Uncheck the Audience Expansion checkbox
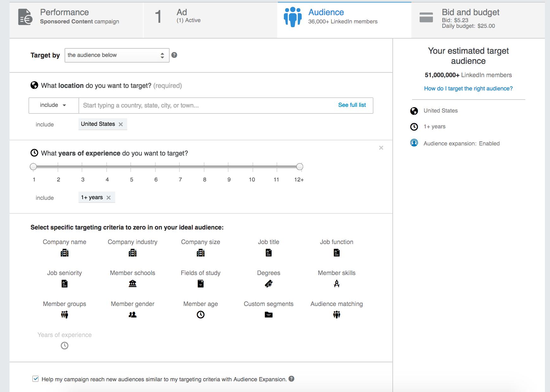The height and width of the screenshot is (392, 550). (35, 379)
